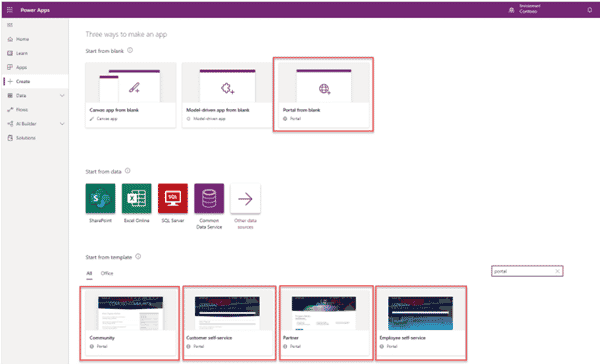
Task: Show info for Start from template
Action: (x=138, y=256)
